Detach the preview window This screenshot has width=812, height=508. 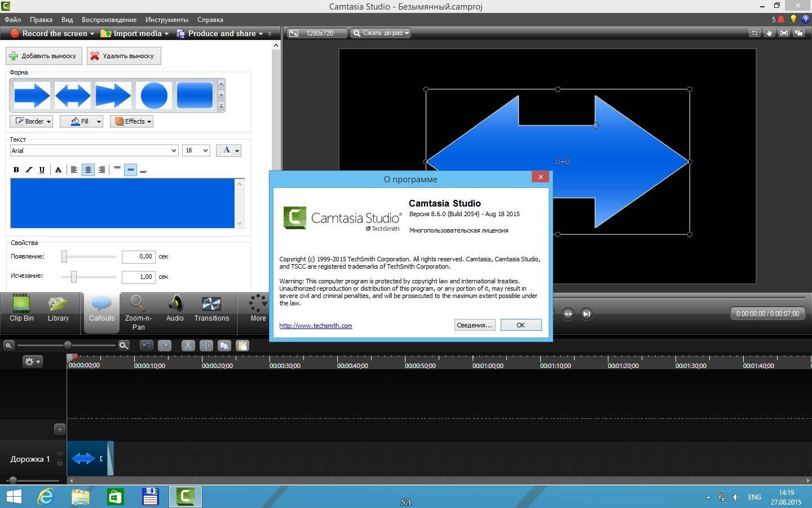pos(798,33)
